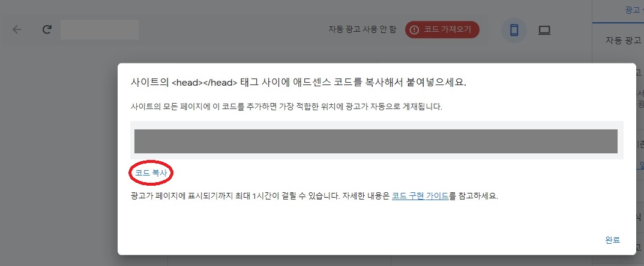Open the 코드 구현 가이드 link
Screen dimensions: 644x266
pyautogui.click(x=420, y=196)
